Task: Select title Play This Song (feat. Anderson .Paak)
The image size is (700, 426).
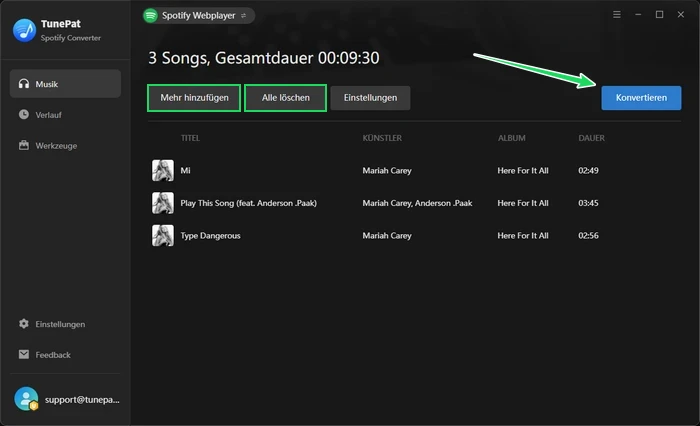Action: tap(248, 203)
